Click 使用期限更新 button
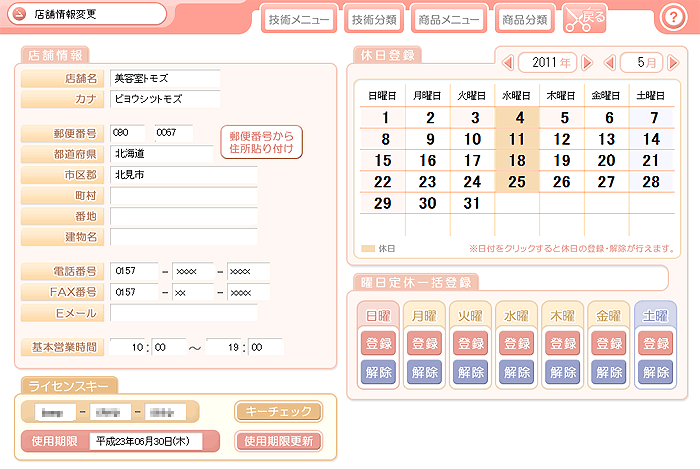Image resolution: width=700 pixels, height=469 pixels. point(279,441)
